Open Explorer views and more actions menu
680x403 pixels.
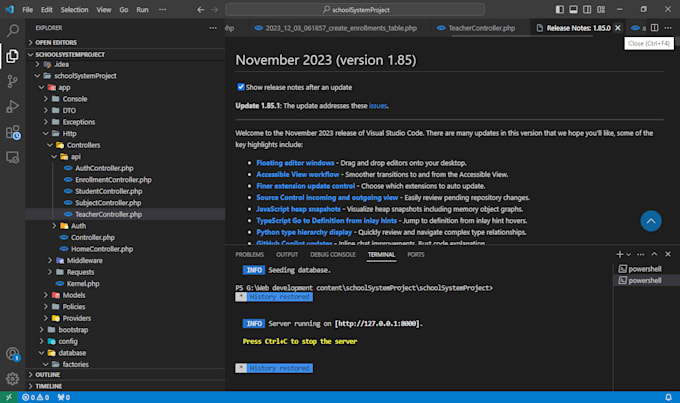coord(213,28)
